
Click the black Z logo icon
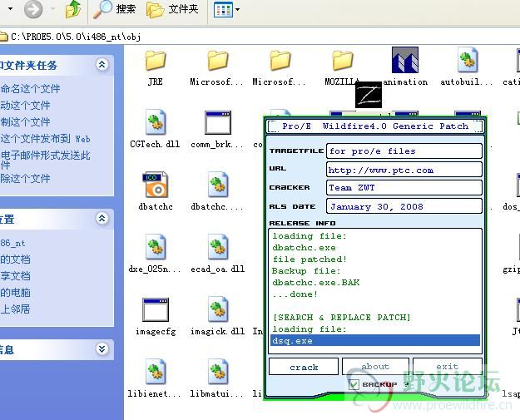369,95
